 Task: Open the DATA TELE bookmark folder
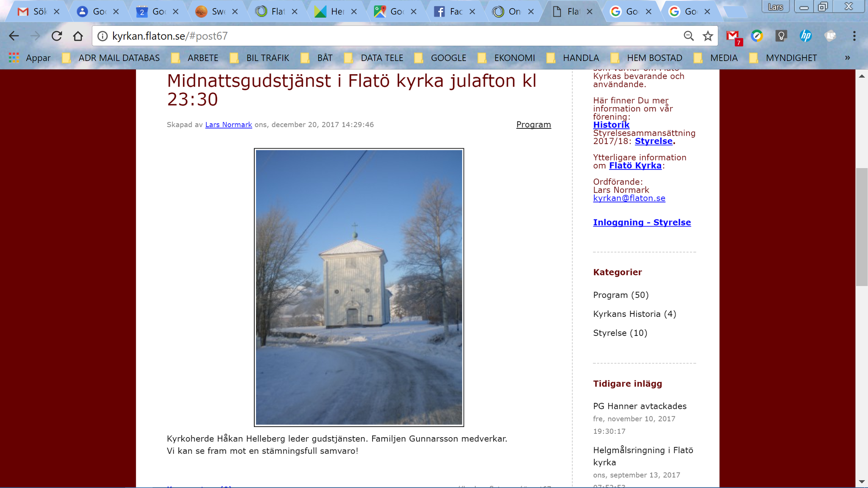click(x=374, y=58)
